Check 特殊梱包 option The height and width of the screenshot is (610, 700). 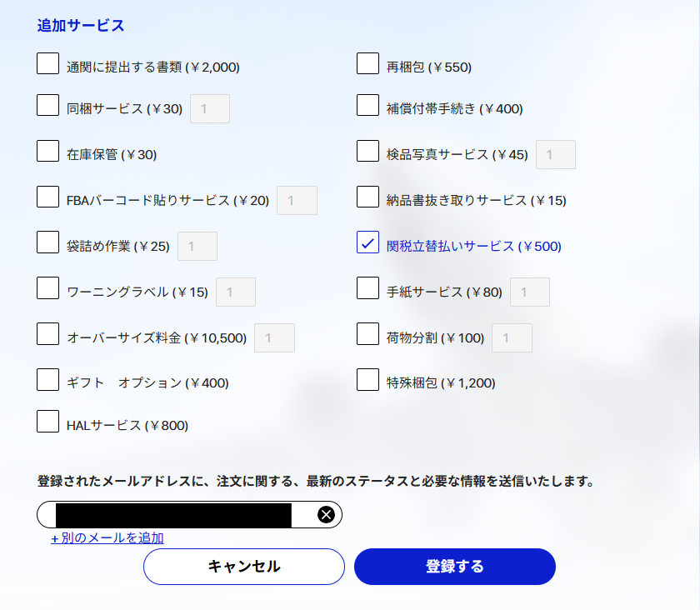click(x=367, y=379)
